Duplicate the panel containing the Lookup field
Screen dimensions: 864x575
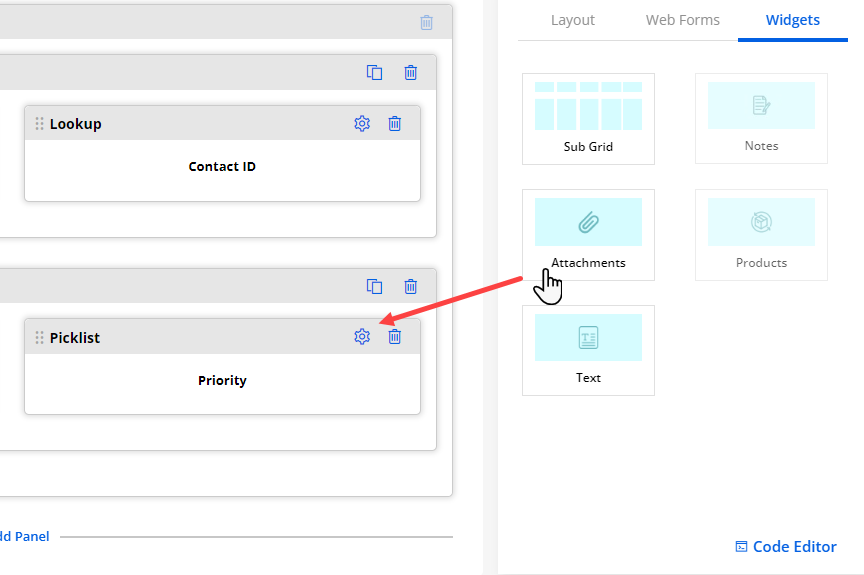[375, 73]
